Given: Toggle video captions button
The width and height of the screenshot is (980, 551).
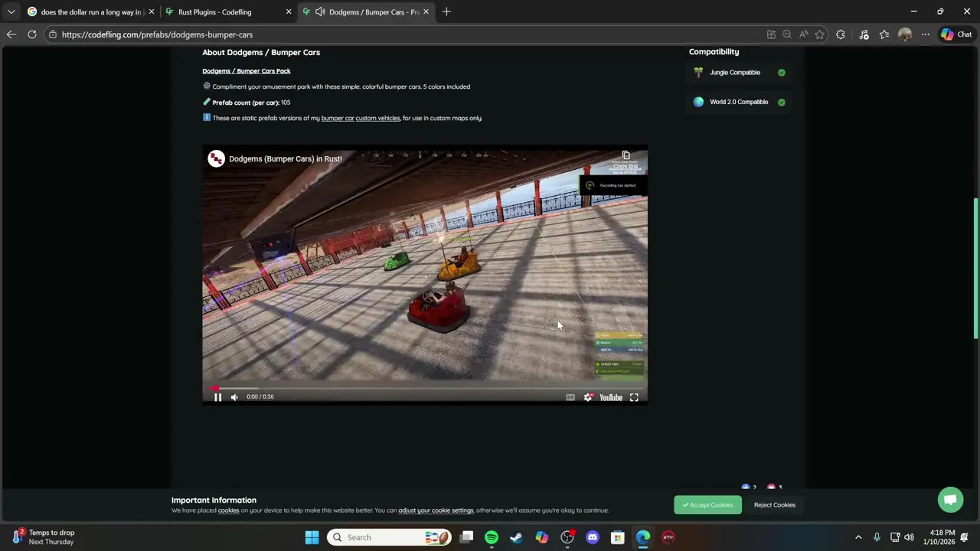Looking at the screenshot, I should pyautogui.click(x=570, y=397).
